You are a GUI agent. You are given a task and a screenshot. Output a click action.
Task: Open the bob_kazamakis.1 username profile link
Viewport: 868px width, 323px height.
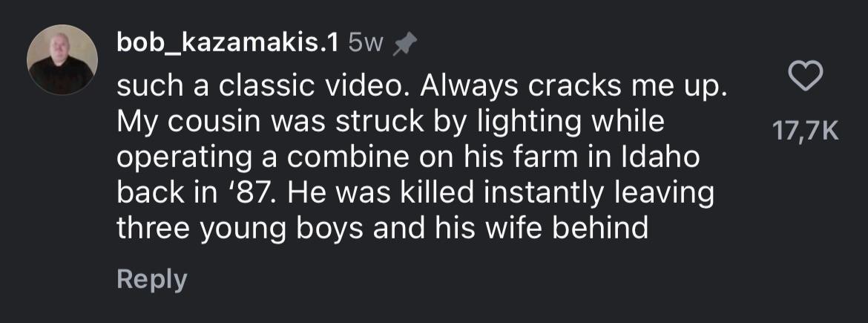click(x=228, y=45)
